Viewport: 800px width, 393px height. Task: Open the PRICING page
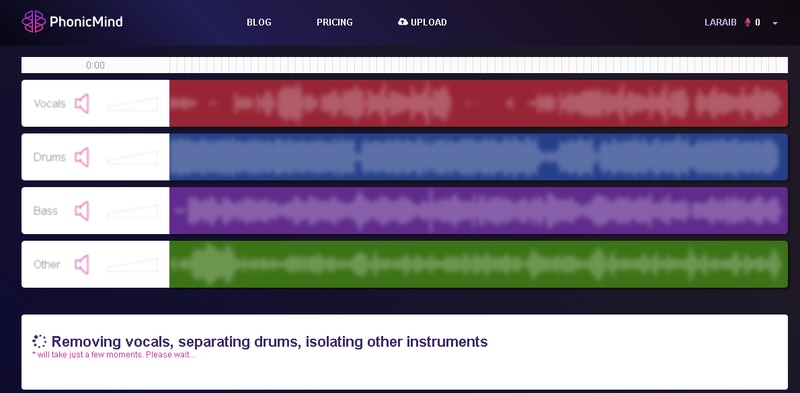click(x=334, y=22)
